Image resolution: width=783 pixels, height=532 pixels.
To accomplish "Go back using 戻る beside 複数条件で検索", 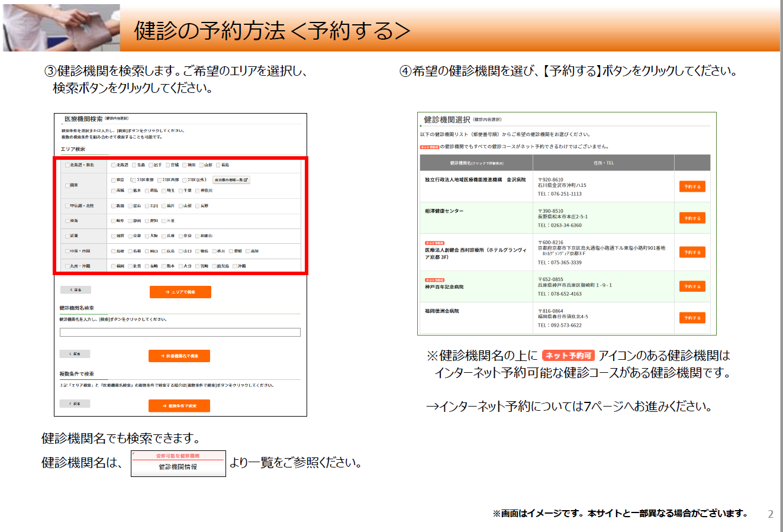I will [x=75, y=404].
